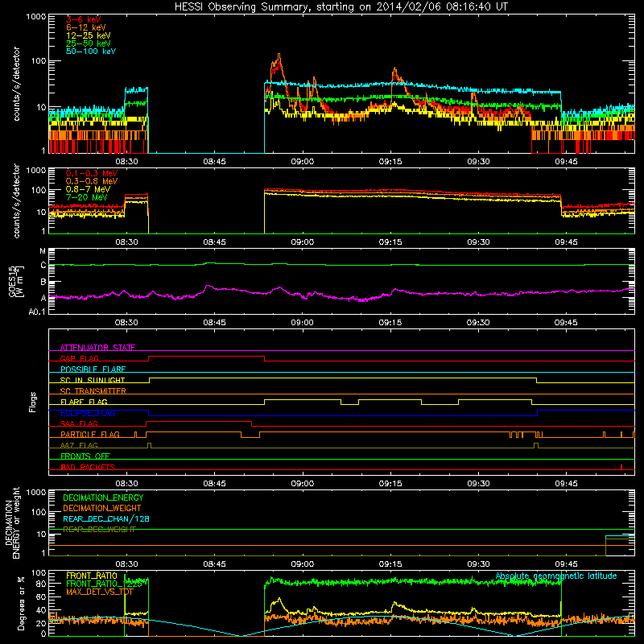Image resolution: width=644 pixels, height=644 pixels.
Task: Click the HESSI Observing Summary title text
Action: pos(341,7)
